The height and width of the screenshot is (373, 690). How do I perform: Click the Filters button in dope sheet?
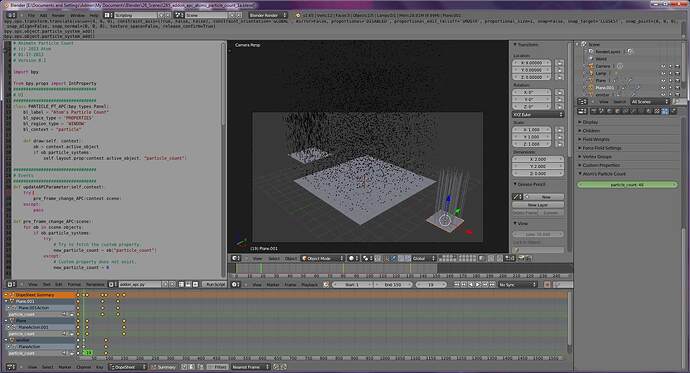(218, 367)
